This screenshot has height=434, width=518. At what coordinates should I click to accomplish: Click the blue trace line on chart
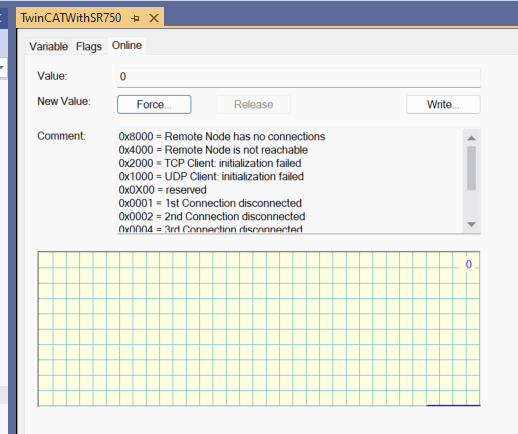(453, 405)
